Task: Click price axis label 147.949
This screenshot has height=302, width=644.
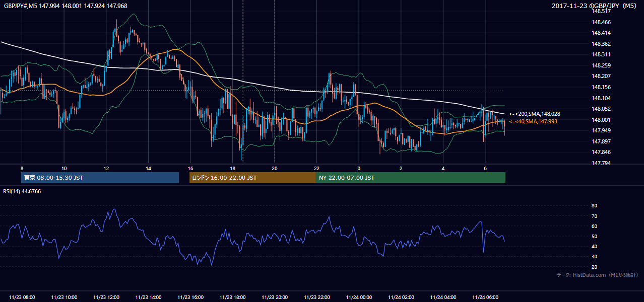Action: (602, 130)
